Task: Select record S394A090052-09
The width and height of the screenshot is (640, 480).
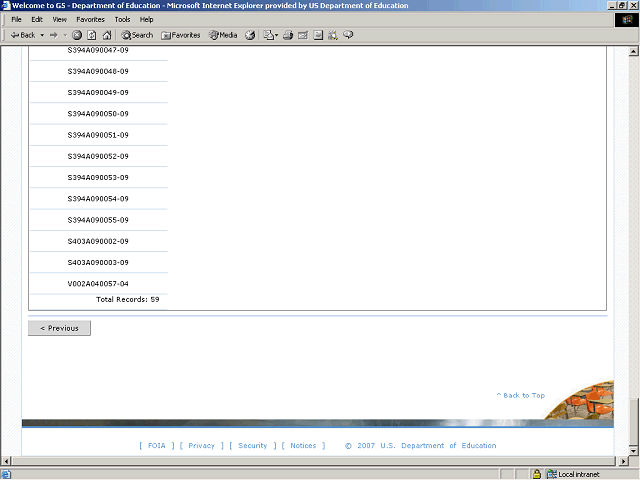Action: click(x=98, y=156)
